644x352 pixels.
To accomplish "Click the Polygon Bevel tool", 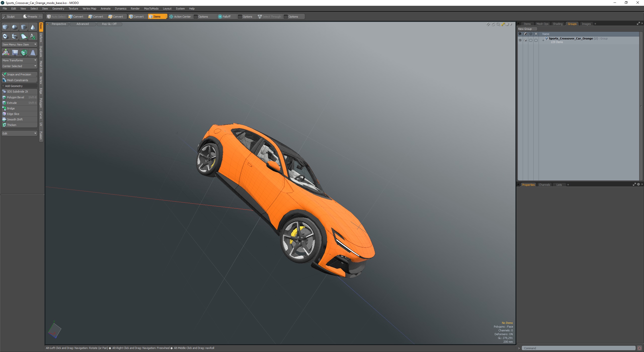I will [x=19, y=97].
